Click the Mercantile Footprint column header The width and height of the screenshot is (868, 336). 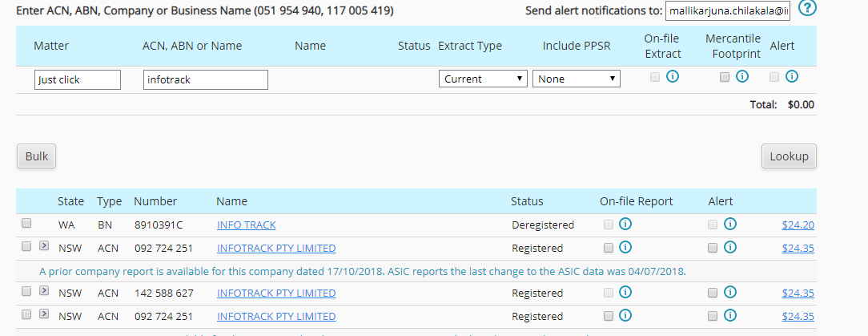(733, 46)
